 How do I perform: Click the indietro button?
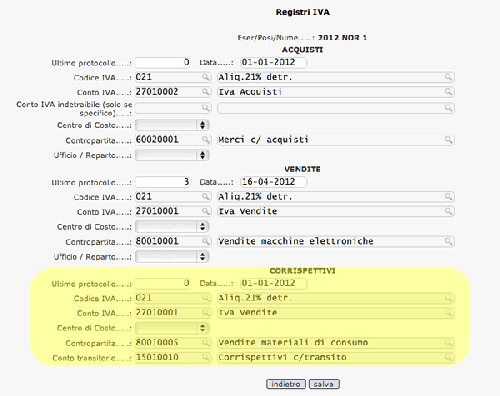click(x=286, y=384)
